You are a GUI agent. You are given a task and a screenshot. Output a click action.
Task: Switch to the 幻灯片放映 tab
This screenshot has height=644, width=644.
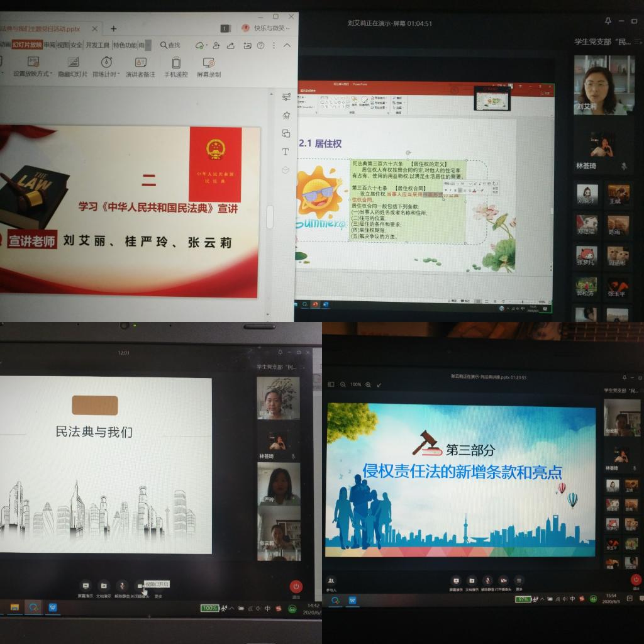[27, 45]
